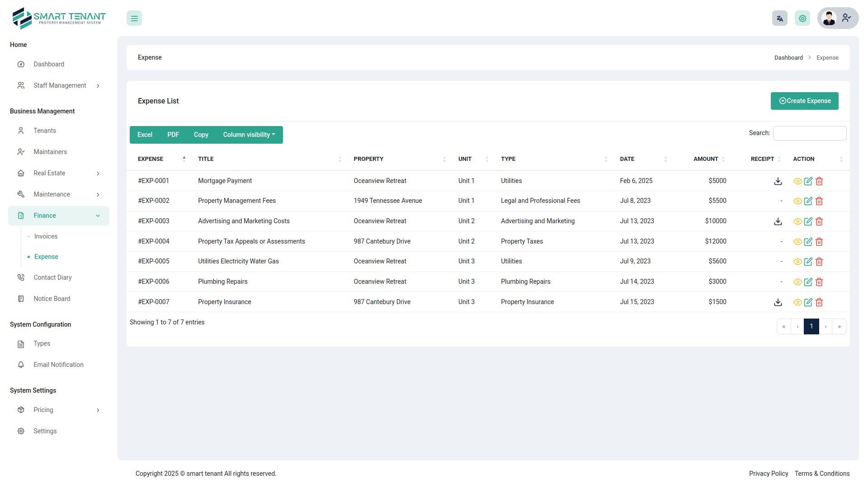Download the receipt for Advertising and Marketing Costs

[778, 221]
